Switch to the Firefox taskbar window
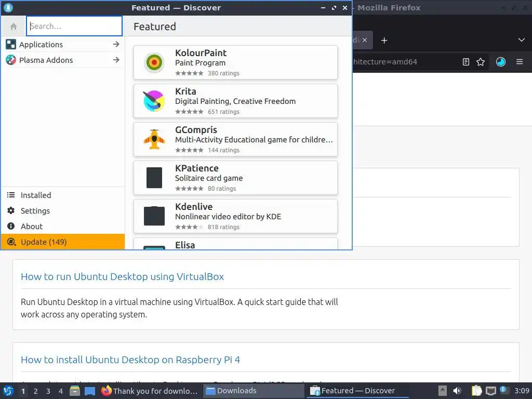 point(150,391)
